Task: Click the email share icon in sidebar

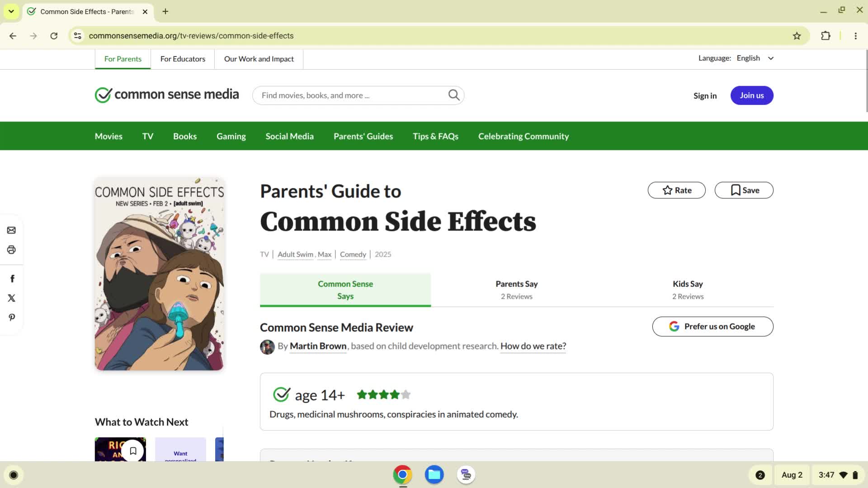Action: 11,230
